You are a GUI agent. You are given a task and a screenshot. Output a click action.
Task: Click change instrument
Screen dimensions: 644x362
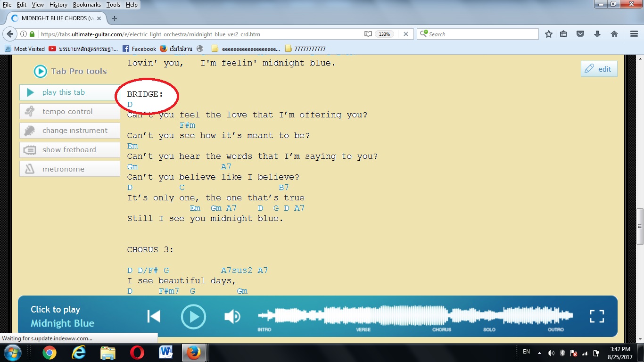coord(70,131)
